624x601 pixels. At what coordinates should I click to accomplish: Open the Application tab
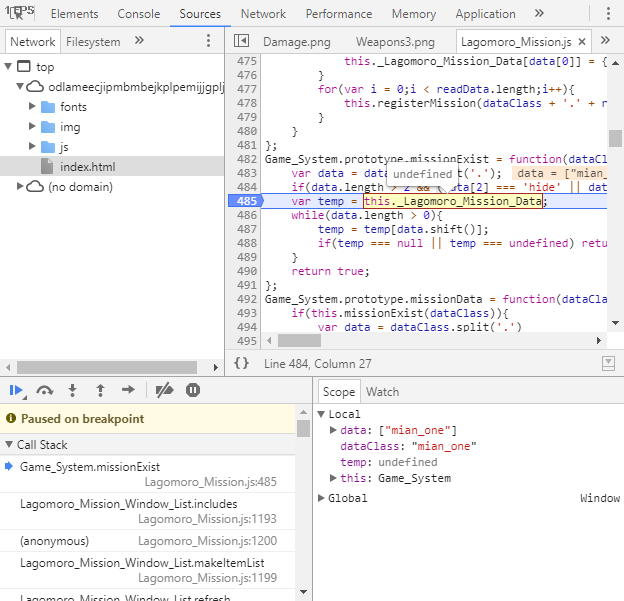coord(486,14)
